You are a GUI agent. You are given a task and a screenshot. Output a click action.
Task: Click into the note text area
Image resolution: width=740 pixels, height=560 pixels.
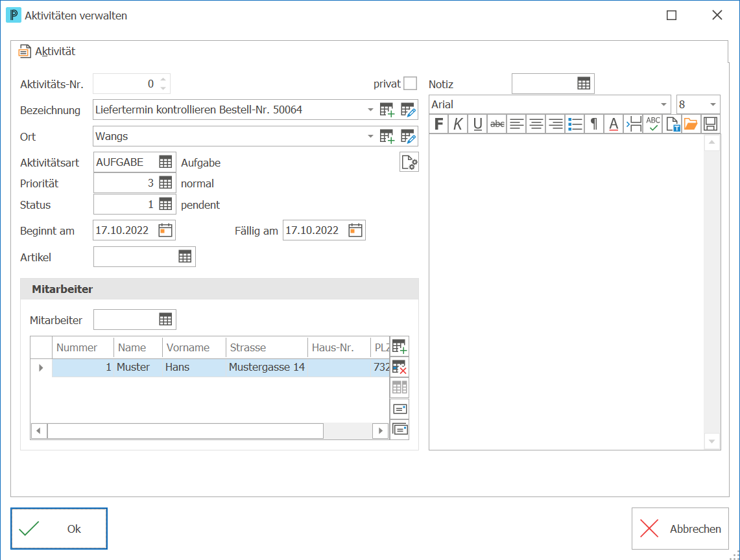pyautogui.click(x=566, y=292)
